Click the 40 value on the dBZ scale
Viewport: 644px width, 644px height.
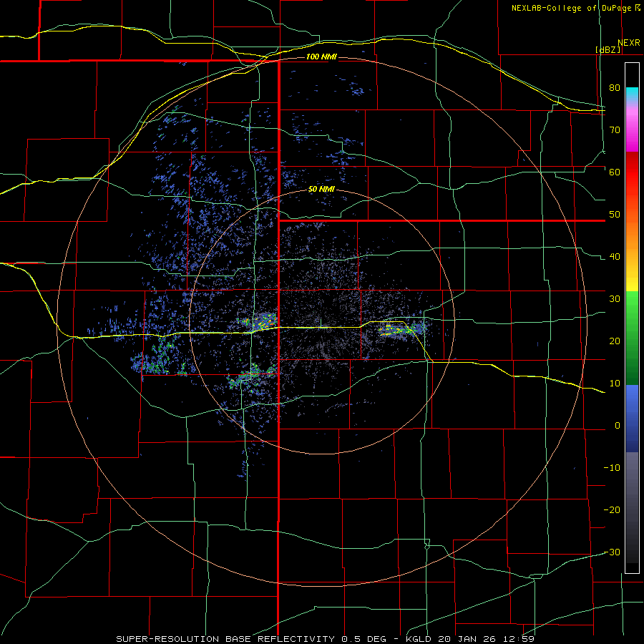pos(615,257)
